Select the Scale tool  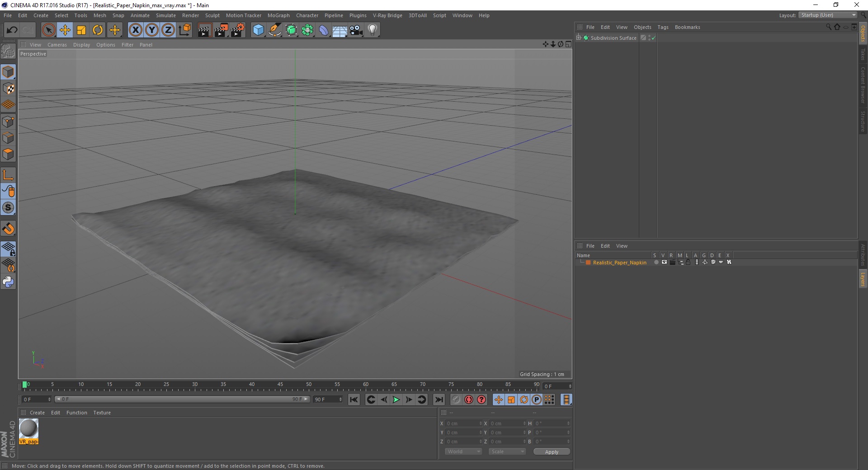81,30
